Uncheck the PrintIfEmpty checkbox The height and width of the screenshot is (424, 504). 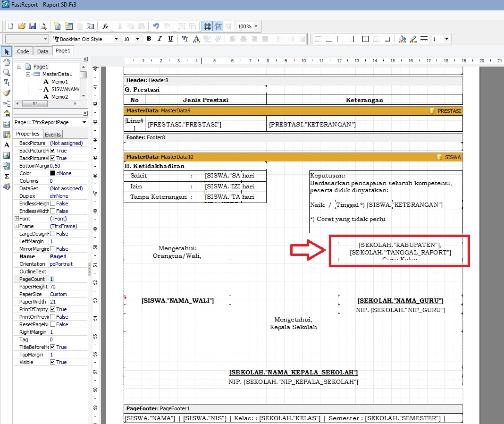tap(53, 309)
